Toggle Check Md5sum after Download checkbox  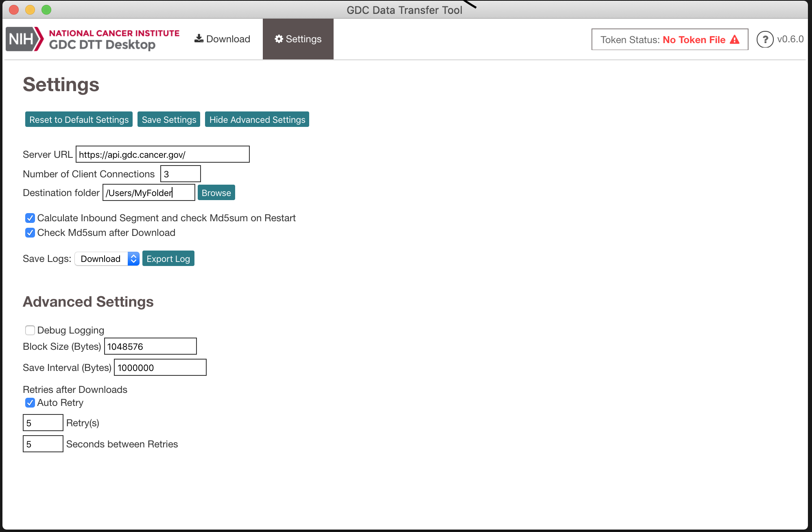pos(30,233)
